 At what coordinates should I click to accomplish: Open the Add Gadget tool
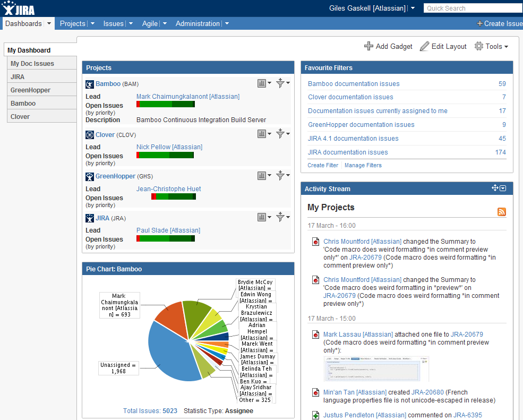pos(369,46)
